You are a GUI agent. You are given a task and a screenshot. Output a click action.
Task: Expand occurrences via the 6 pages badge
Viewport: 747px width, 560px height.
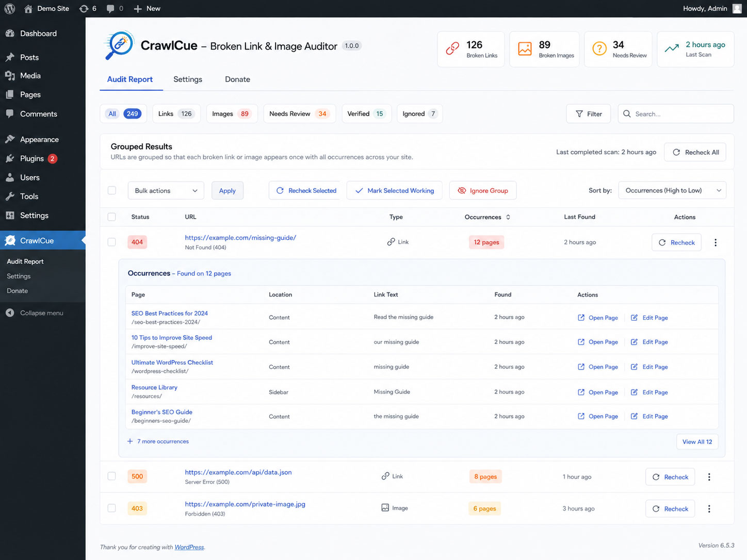485,509
